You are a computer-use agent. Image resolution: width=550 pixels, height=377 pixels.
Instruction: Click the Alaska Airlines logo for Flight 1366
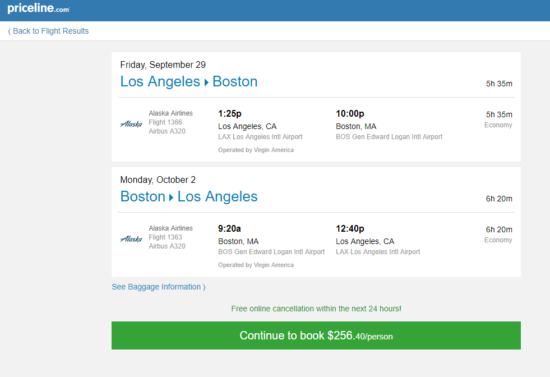click(x=131, y=123)
